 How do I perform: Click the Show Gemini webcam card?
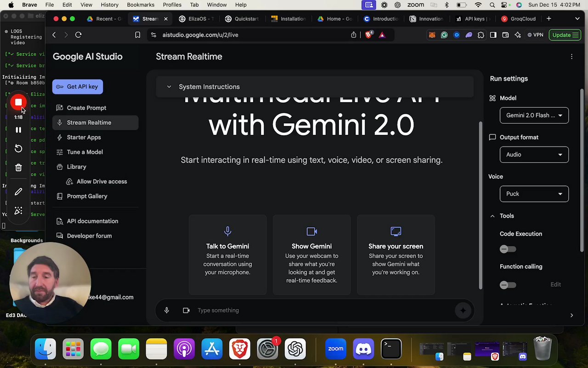tap(311, 254)
